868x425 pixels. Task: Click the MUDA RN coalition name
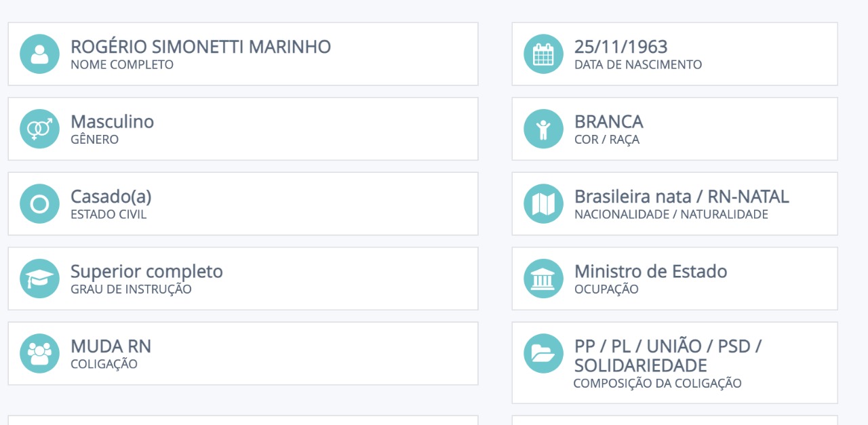(x=111, y=346)
